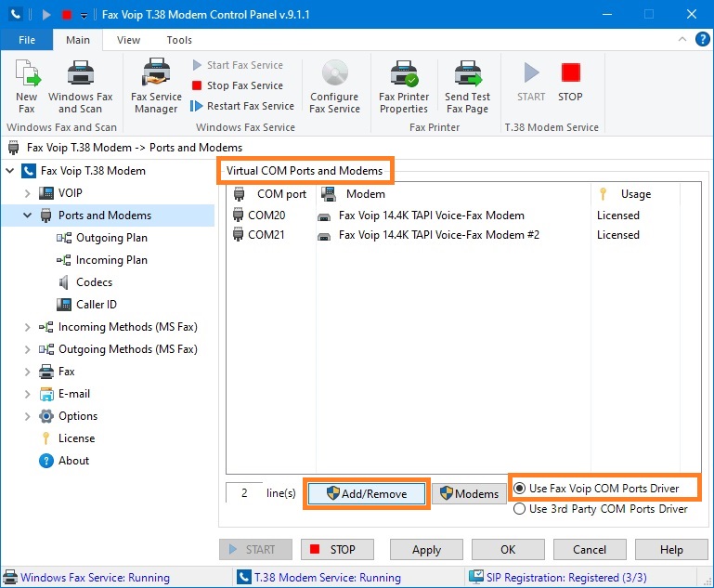Select VOIP in the tree

[71, 193]
